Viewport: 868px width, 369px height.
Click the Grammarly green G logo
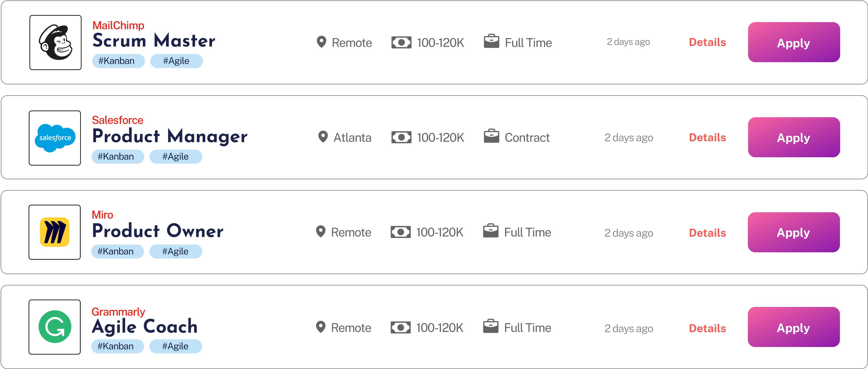tap(55, 327)
